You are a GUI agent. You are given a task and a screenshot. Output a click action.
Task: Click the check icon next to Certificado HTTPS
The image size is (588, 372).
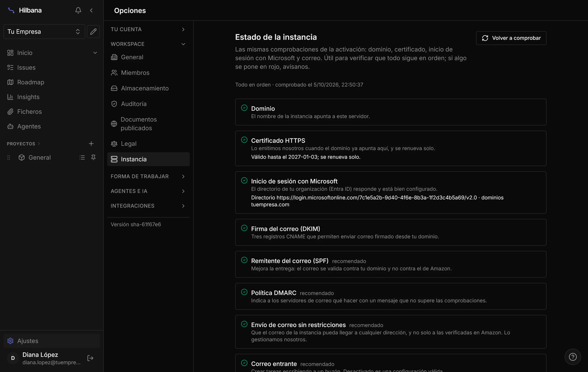244,140
